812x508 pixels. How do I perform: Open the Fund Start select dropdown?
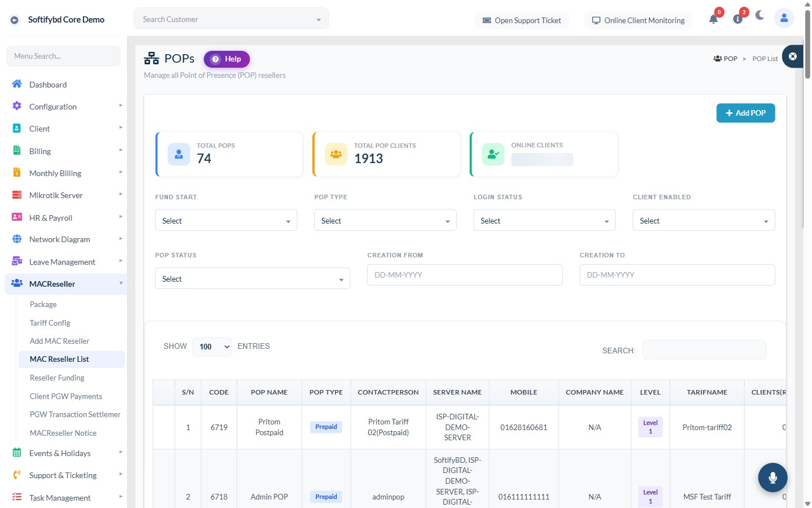click(226, 220)
